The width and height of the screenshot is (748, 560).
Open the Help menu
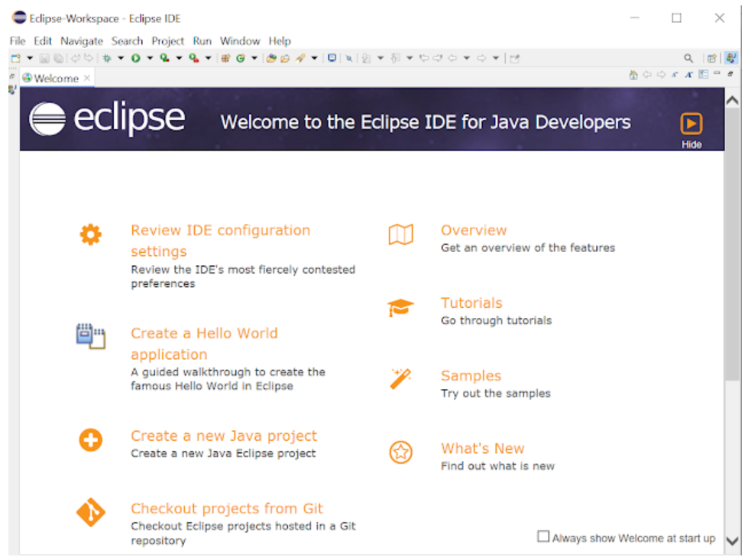coord(279,41)
